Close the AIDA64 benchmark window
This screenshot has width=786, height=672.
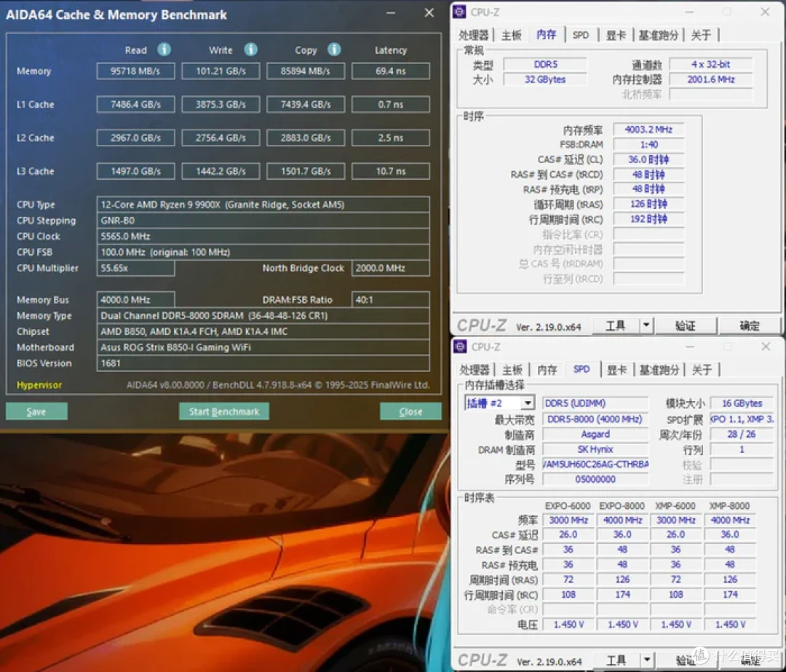pyautogui.click(x=429, y=13)
